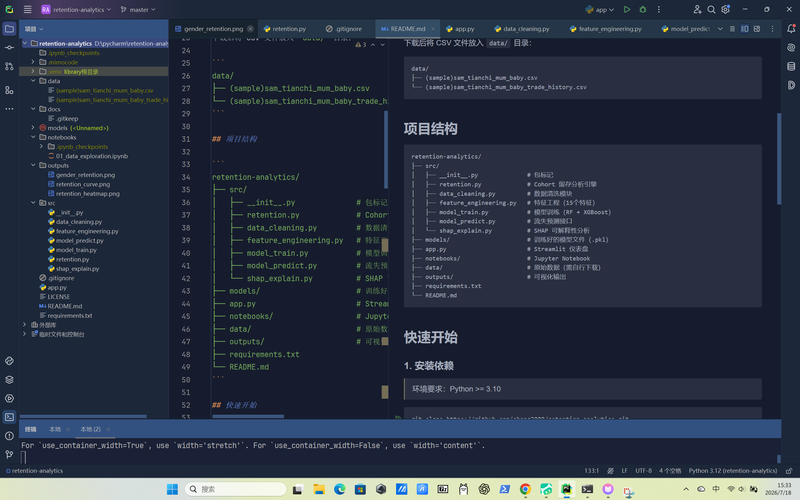
Task: Run the app configuration
Action: coord(627,9)
